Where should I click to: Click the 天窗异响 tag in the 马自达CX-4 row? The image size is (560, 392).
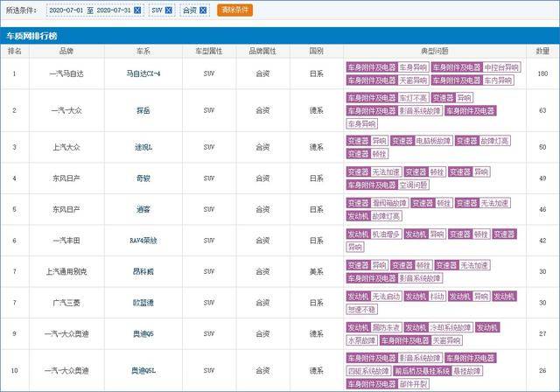pos(413,80)
